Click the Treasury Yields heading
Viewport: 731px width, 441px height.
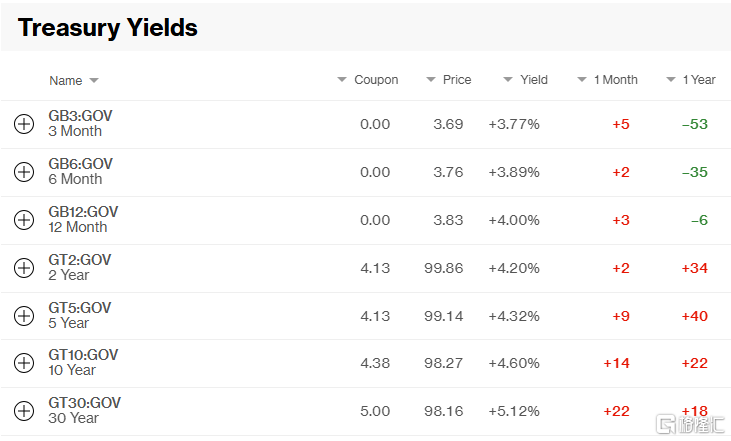(108, 27)
